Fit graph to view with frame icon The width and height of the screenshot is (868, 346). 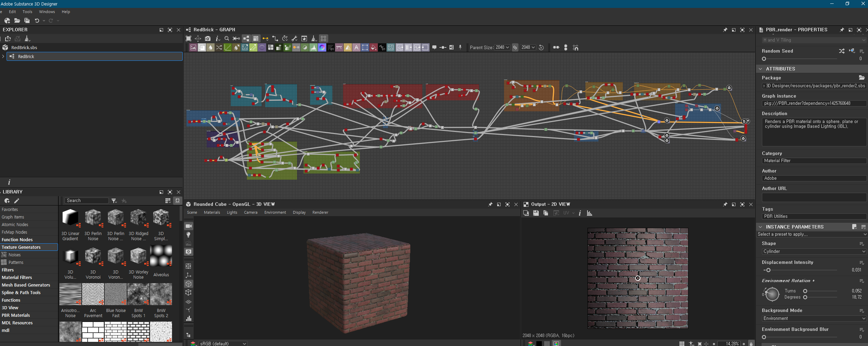[x=189, y=38]
